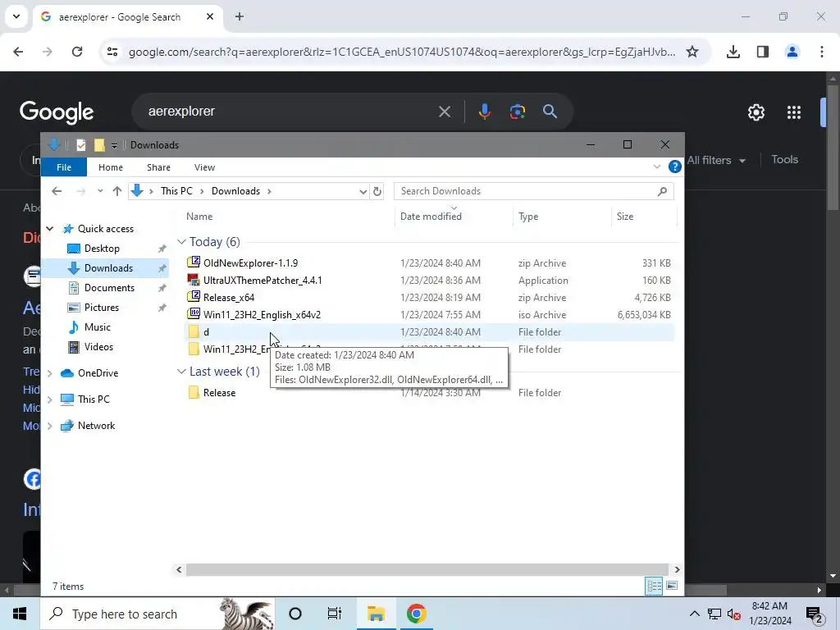Image resolution: width=840 pixels, height=630 pixels.
Task: Open Google apps grid
Action: point(794,112)
